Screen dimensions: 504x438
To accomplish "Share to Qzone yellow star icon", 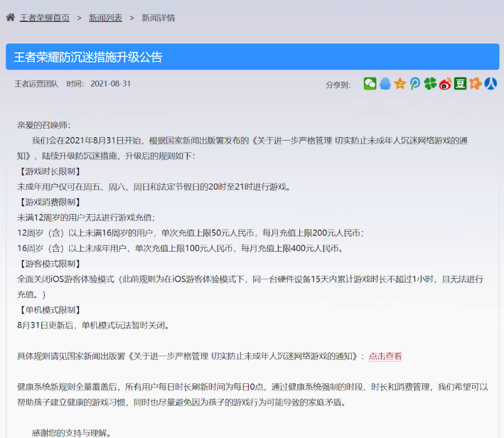I will coord(400,84).
